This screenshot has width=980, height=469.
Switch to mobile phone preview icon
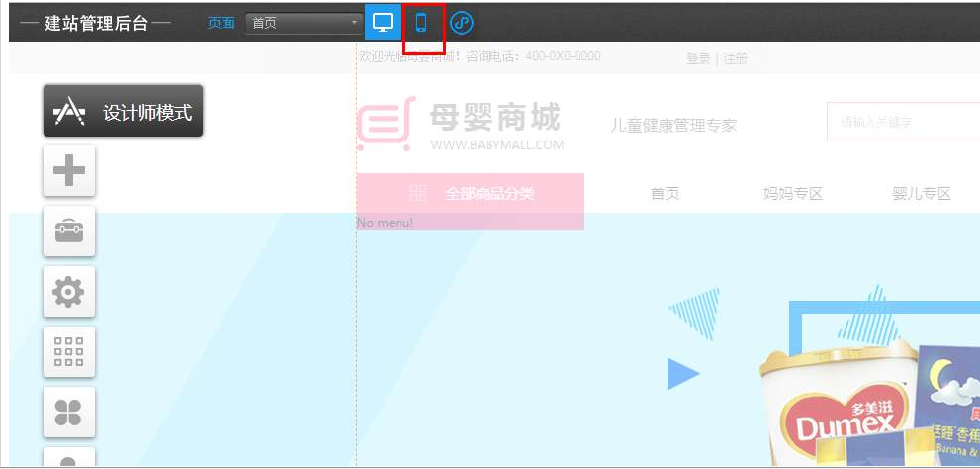pyautogui.click(x=422, y=22)
